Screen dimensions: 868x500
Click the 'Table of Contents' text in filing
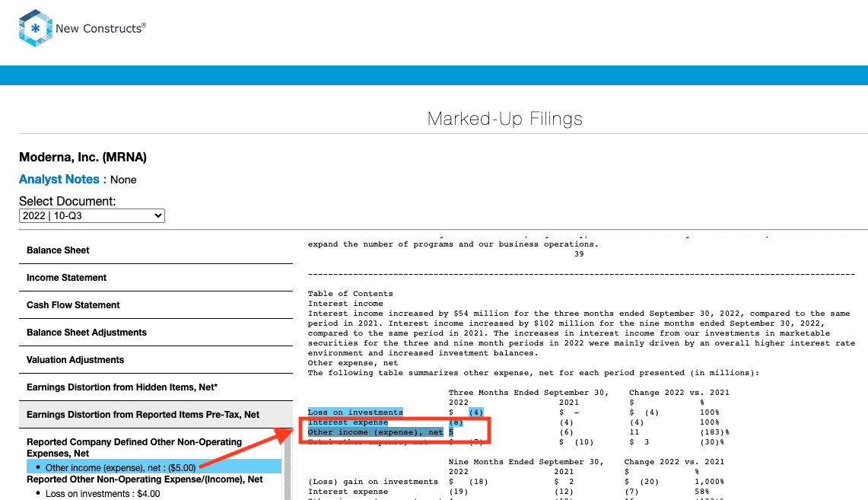pos(351,294)
